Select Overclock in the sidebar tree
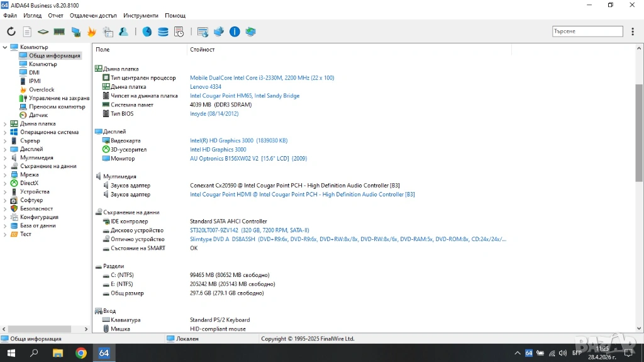644x362 pixels. (42, 90)
